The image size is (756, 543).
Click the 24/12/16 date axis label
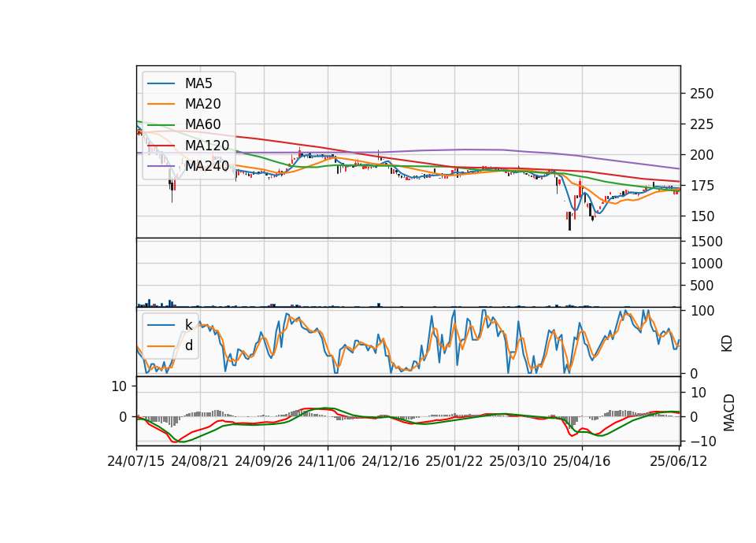pos(390,461)
